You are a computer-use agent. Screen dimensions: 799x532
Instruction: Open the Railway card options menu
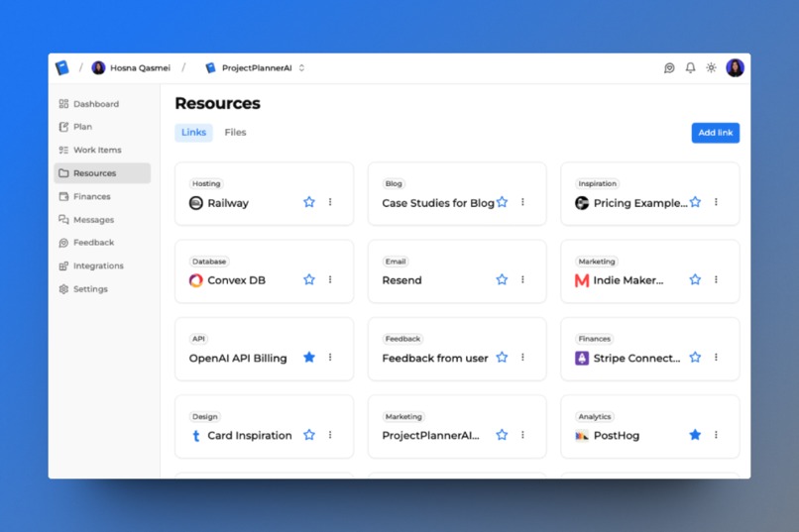(330, 202)
